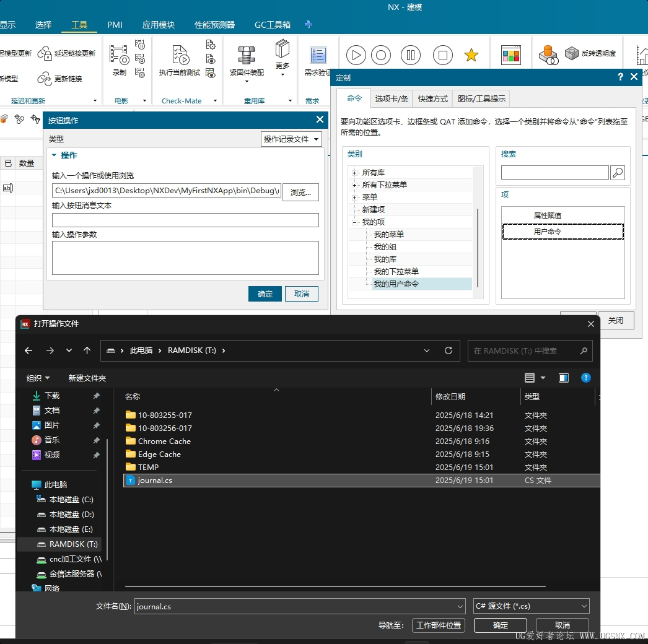Open the GC工具箱 ribbon tab

point(273,25)
